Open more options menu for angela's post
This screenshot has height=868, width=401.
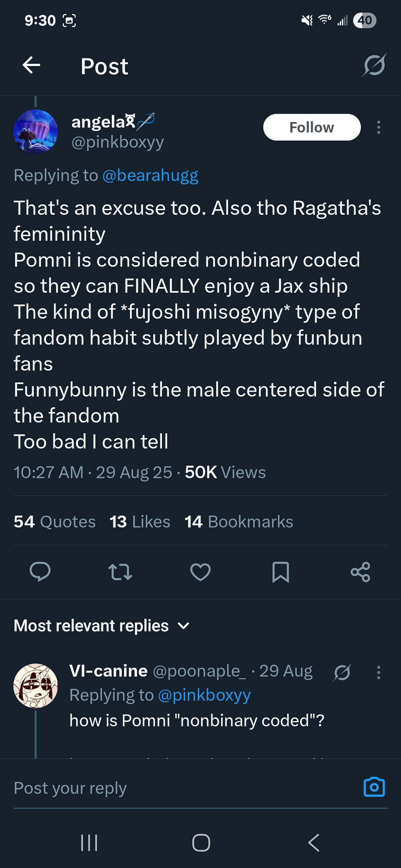pyautogui.click(x=378, y=127)
